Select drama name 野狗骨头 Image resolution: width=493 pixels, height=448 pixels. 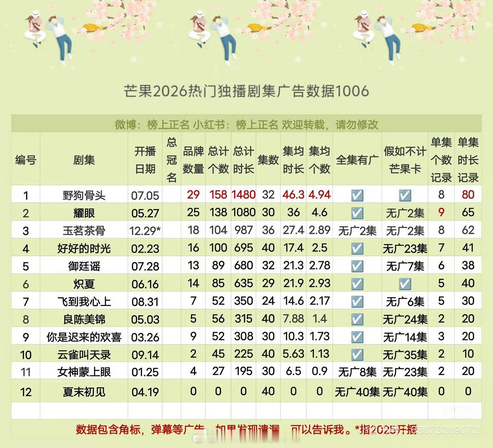coord(84,195)
